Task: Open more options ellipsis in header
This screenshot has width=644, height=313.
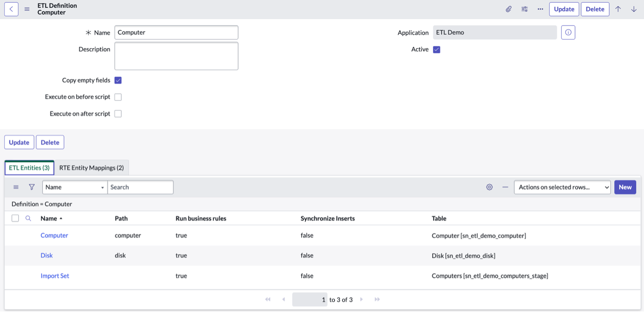Action: click(x=540, y=9)
